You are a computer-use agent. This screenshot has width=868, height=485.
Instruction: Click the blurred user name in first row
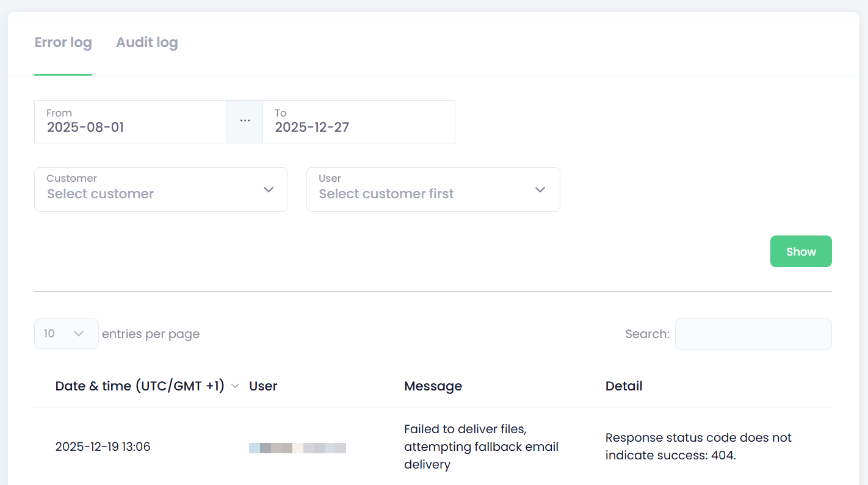(x=297, y=448)
